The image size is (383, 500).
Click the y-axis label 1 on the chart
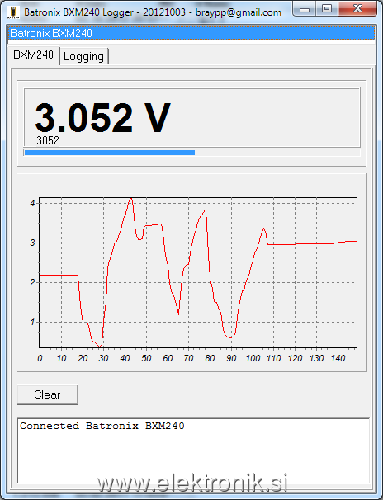[33, 322]
